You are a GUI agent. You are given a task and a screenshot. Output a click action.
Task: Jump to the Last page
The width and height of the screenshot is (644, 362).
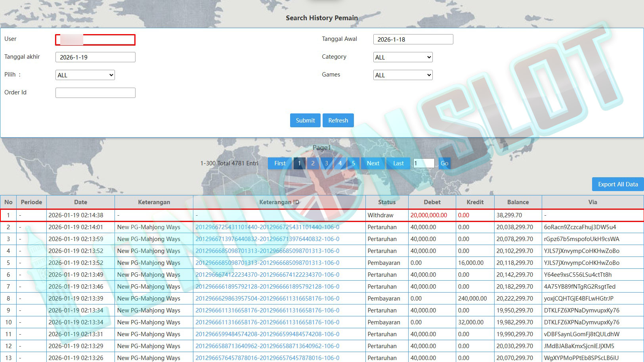point(398,163)
